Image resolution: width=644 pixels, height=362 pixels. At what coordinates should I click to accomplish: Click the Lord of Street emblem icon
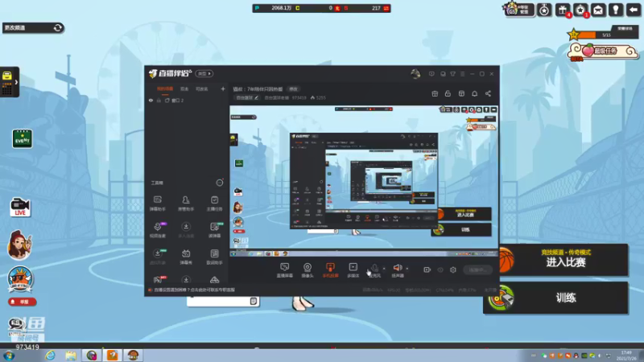pyautogui.click(x=19, y=279)
